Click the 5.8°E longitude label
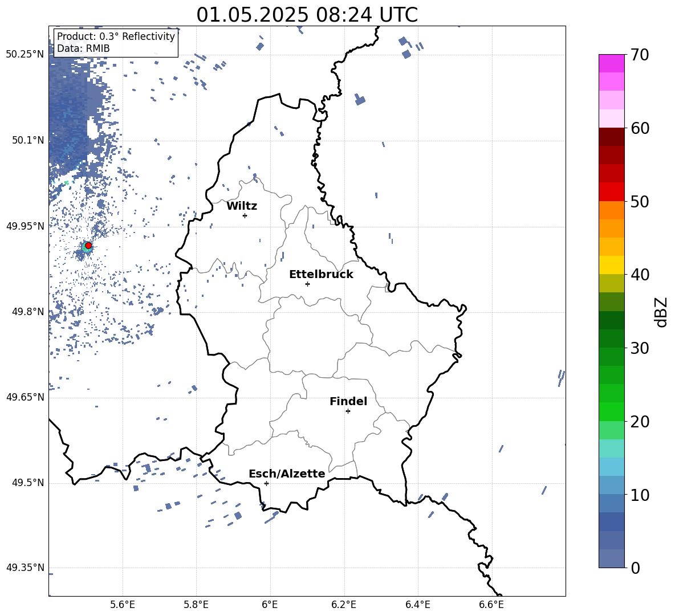Screen dimensions: 675x616 click(x=196, y=605)
